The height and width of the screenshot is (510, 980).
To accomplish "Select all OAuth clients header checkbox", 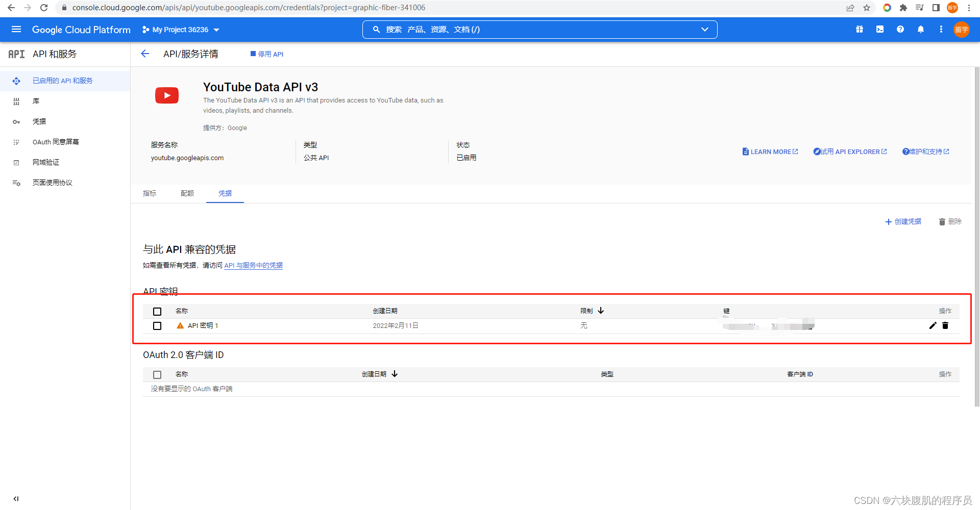I will [x=157, y=374].
